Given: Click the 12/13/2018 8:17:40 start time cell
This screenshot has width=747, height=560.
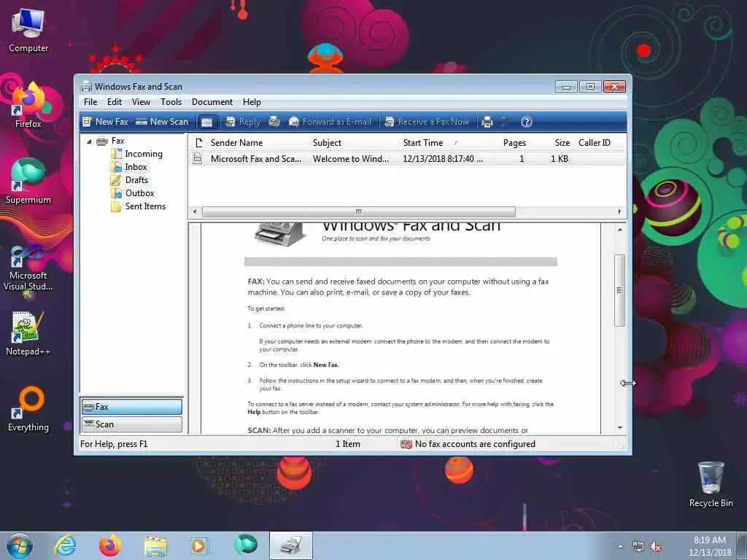Looking at the screenshot, I should (443, 159).
